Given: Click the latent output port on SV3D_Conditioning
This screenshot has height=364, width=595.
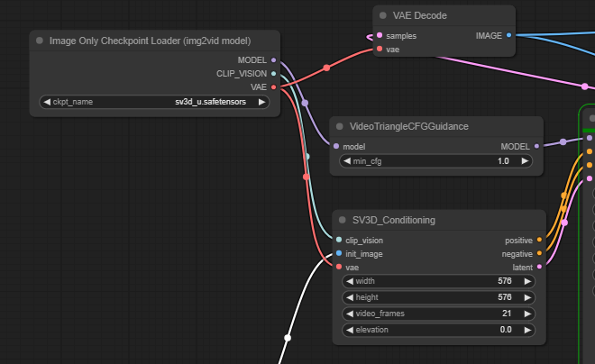Looking at the screenshot, I should tap(539, 267).
